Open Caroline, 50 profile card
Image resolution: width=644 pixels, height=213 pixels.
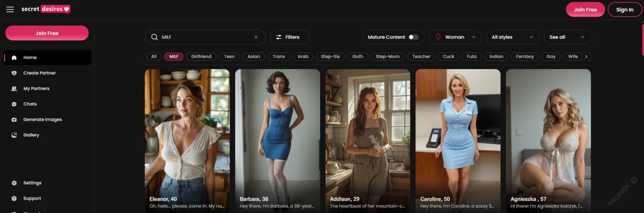pos(458,141)
